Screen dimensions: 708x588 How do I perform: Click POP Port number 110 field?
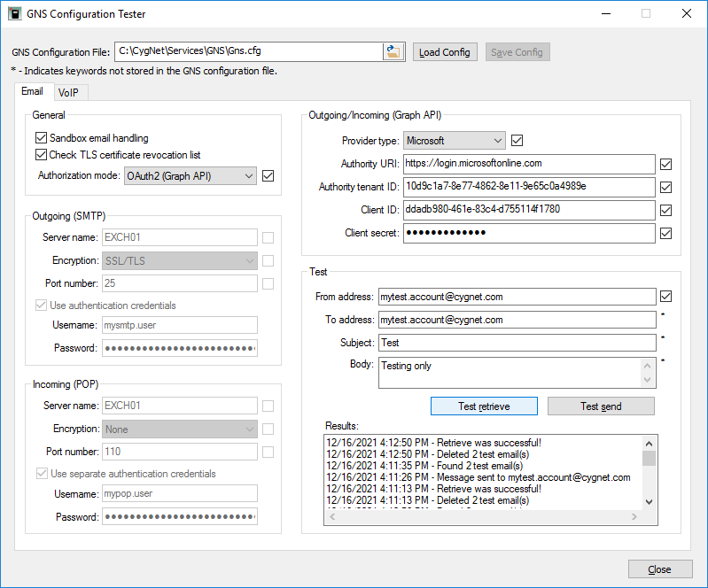180,452
